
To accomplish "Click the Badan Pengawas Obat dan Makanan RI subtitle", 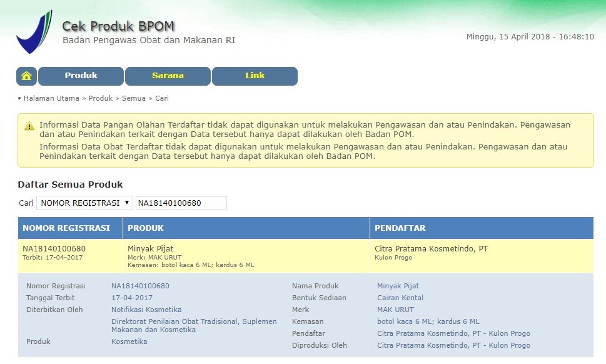I will click(x=149, y=40).
